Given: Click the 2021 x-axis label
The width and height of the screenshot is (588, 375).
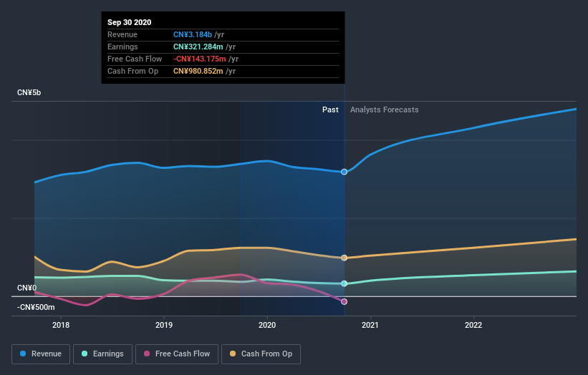Looking at the screenshot, I should 370,325.
